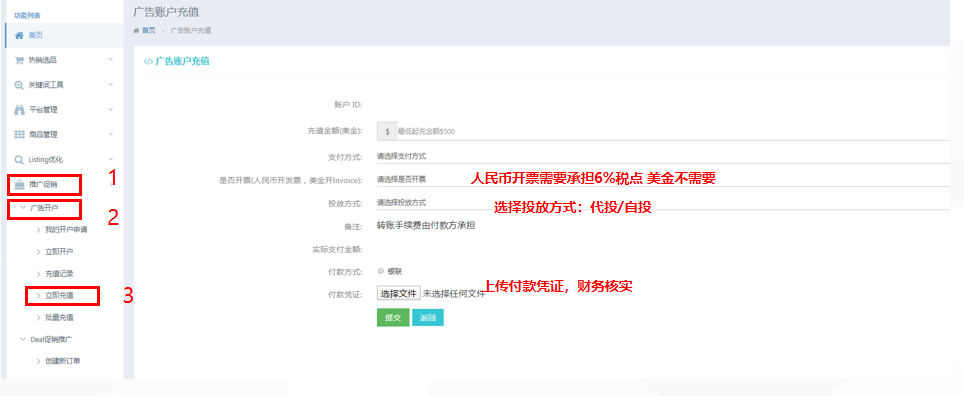Click the blue 返回 button
Viewport: 964px width, 396px height.
[427, 317]
